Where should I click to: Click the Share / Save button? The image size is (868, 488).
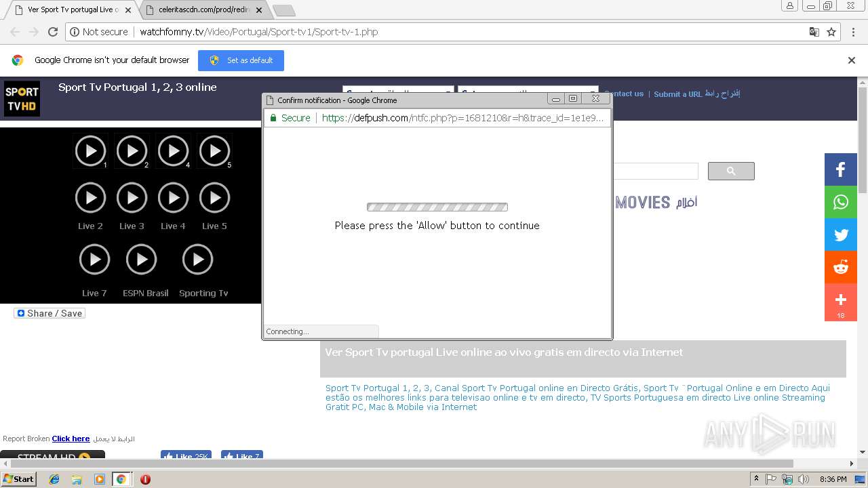50,313
